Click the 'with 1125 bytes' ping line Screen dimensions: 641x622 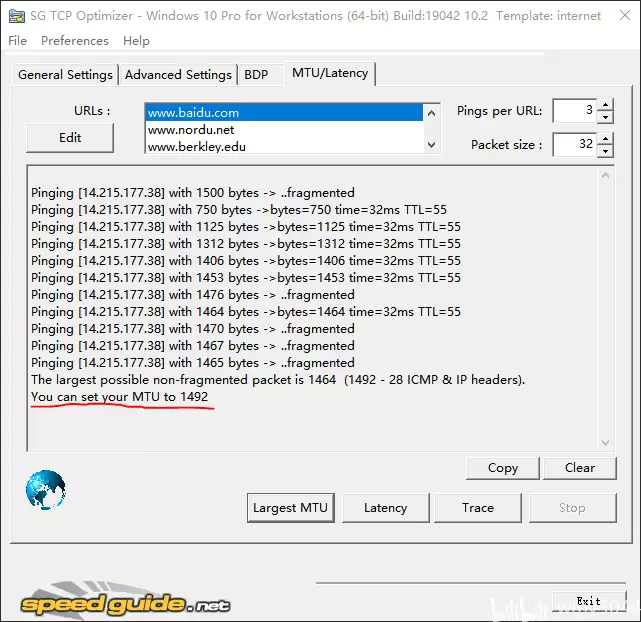point(246,227)
